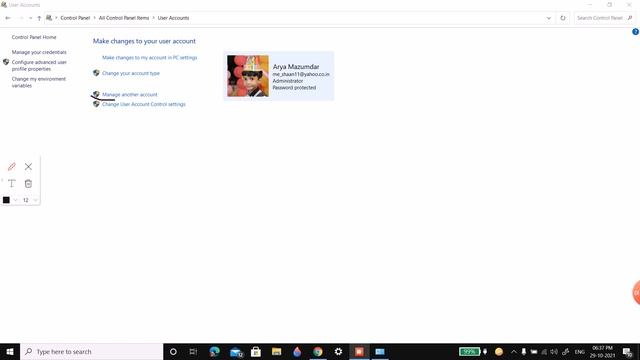Click the ENG language indicator
Screen dimensions: 640x360
(580, 352)
